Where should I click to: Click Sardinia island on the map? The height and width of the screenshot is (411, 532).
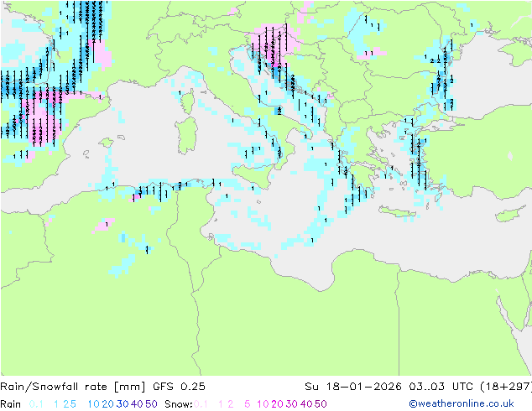186,136
